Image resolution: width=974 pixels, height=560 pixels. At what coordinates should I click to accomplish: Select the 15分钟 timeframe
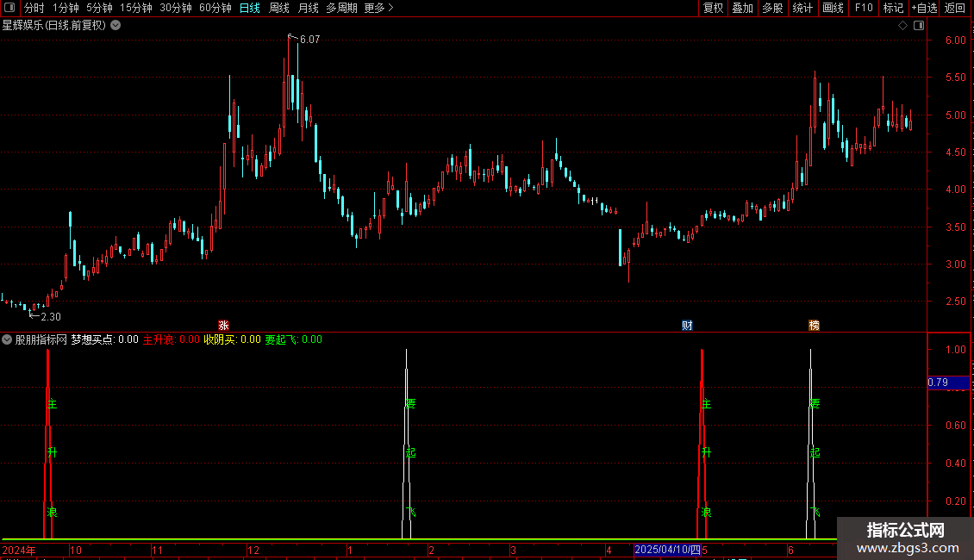[x=135, y=8]
